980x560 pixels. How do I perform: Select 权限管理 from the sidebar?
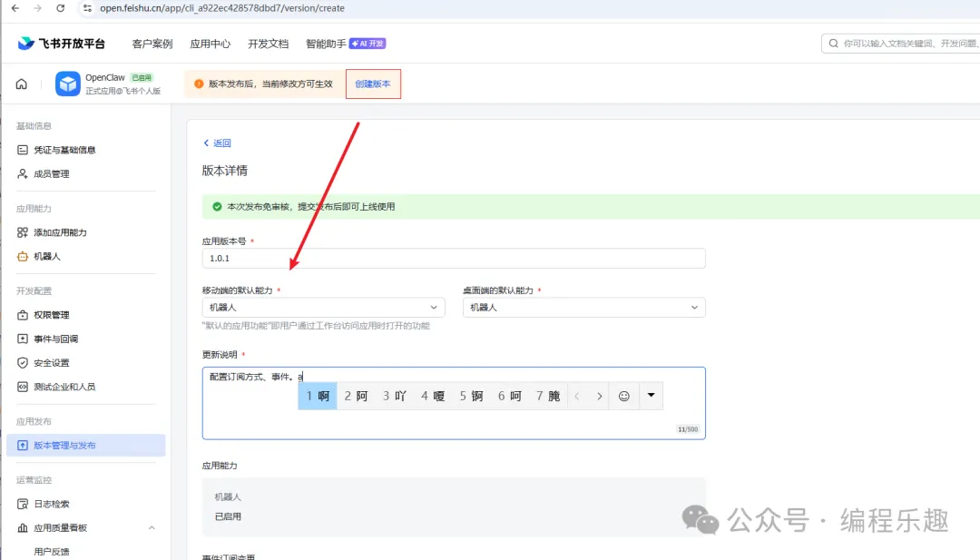click(56, 314)
